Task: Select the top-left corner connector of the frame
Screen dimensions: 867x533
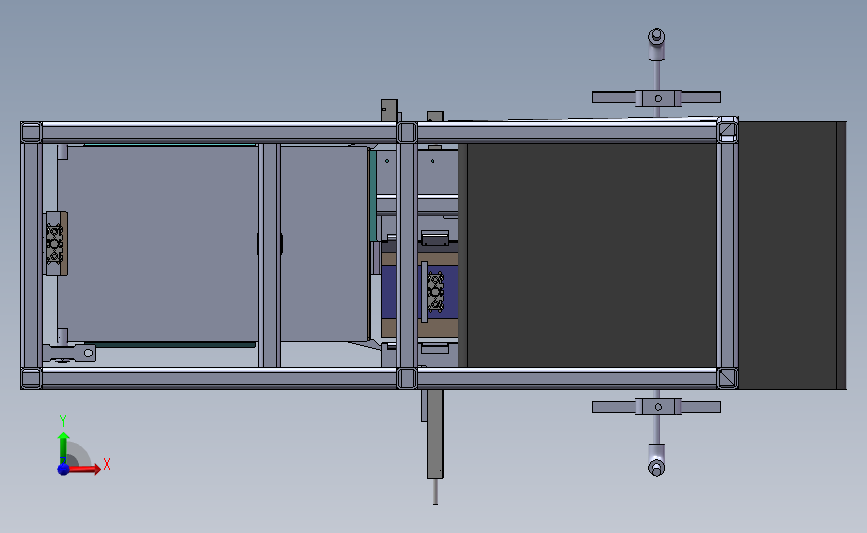Action: click(31, 133)
